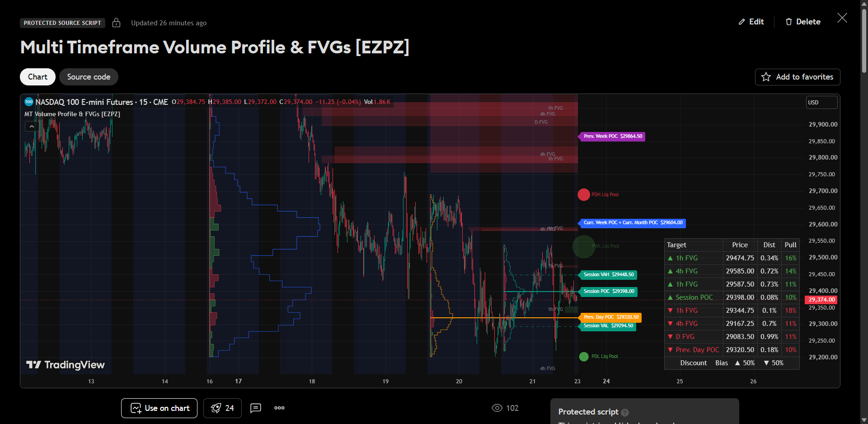Click the D FVG row in target table
This screenshot has width=868, height=424.
click(x=732, y=337)
